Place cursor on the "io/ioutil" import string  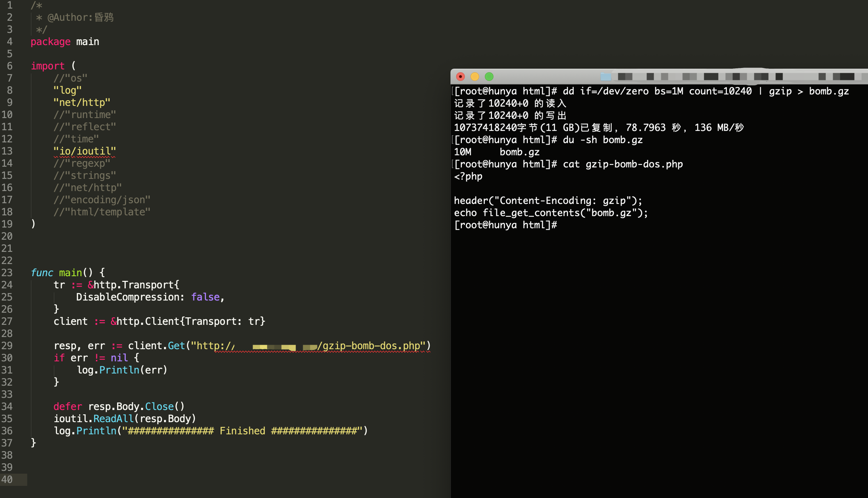(x=85, y=151)
